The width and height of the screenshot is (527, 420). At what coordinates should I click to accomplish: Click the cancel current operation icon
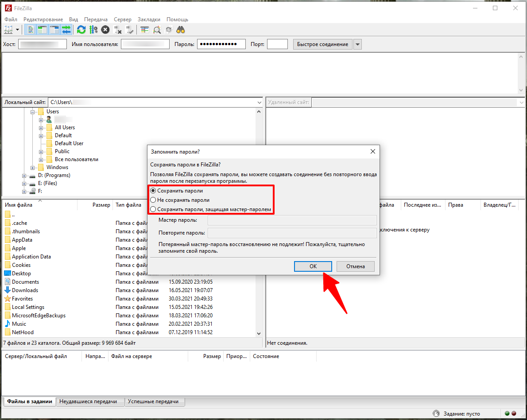point(105,30)
